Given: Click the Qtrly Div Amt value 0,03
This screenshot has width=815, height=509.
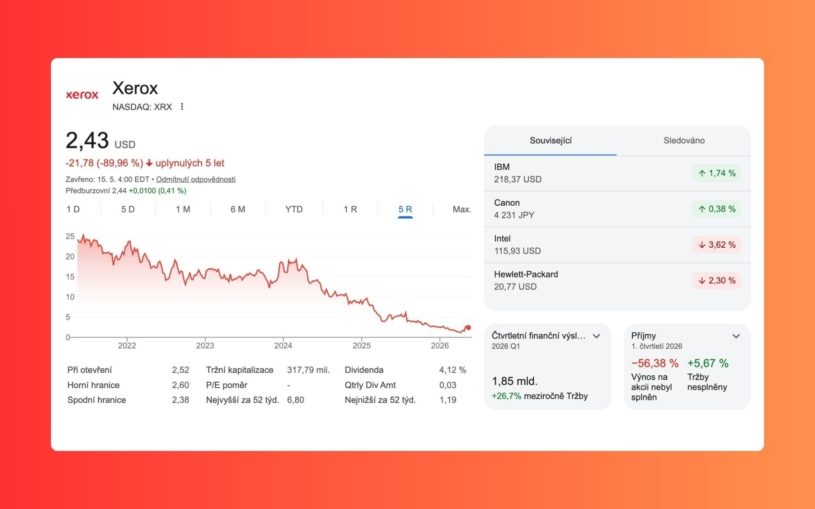Looking at the screenshot, I should coord(448,385).
